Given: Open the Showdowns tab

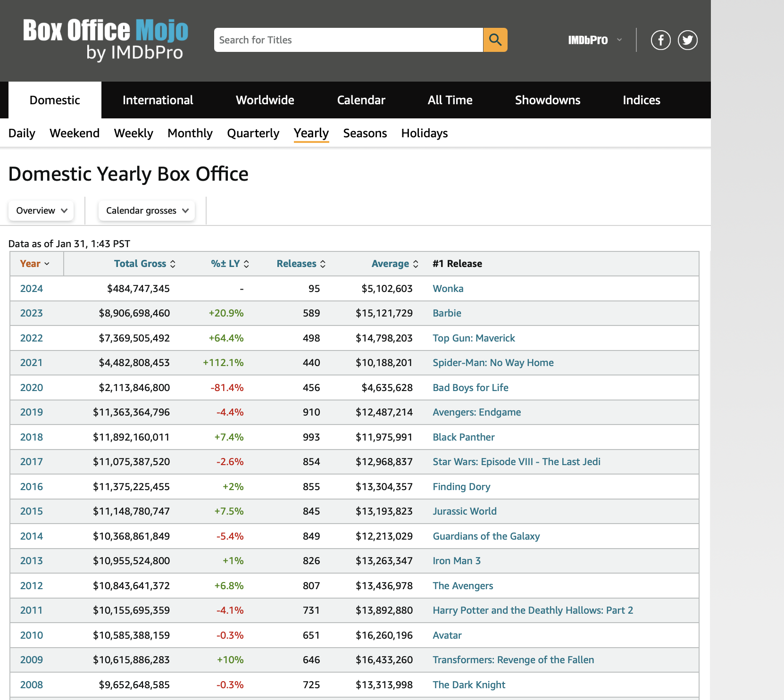Looking at the screenshot, I should click(547, 100).
